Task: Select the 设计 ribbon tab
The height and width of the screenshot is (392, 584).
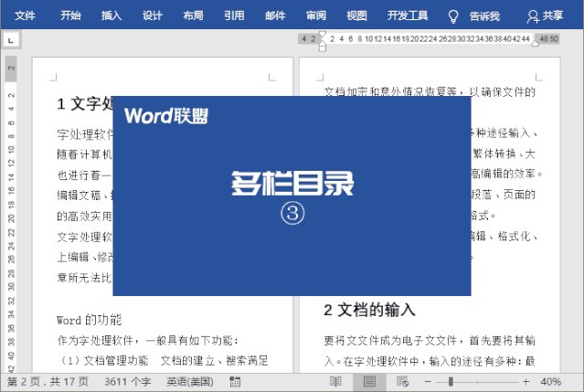Action: pos(153,16)
